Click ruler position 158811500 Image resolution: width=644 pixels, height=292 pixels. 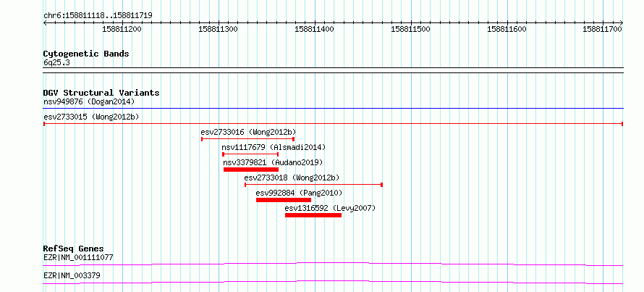tap(410, 29)
